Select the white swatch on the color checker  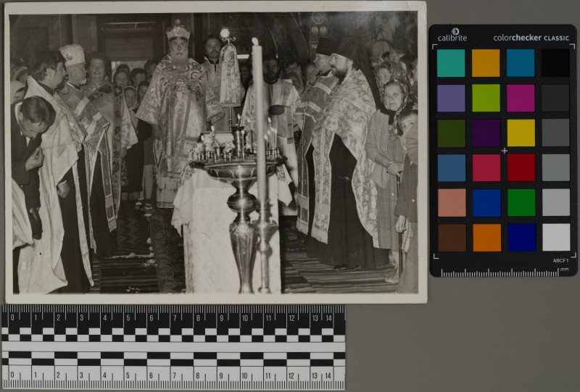coord(556,237)
